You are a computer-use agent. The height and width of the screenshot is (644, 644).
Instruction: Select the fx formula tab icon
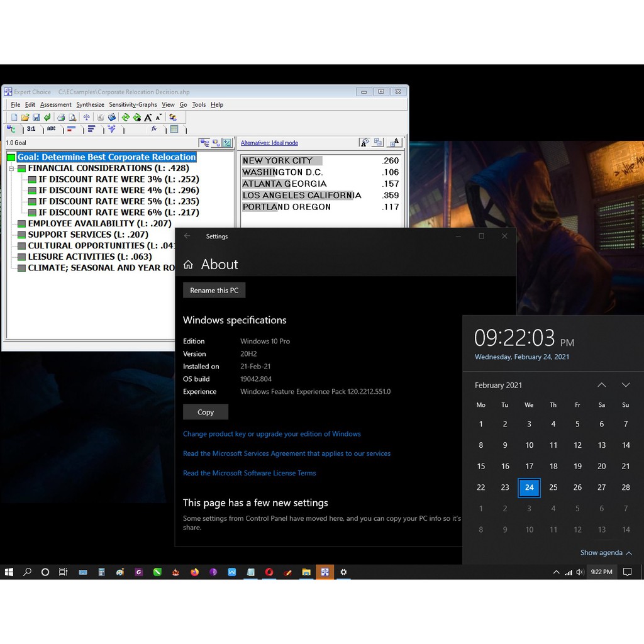click(154, 129)
